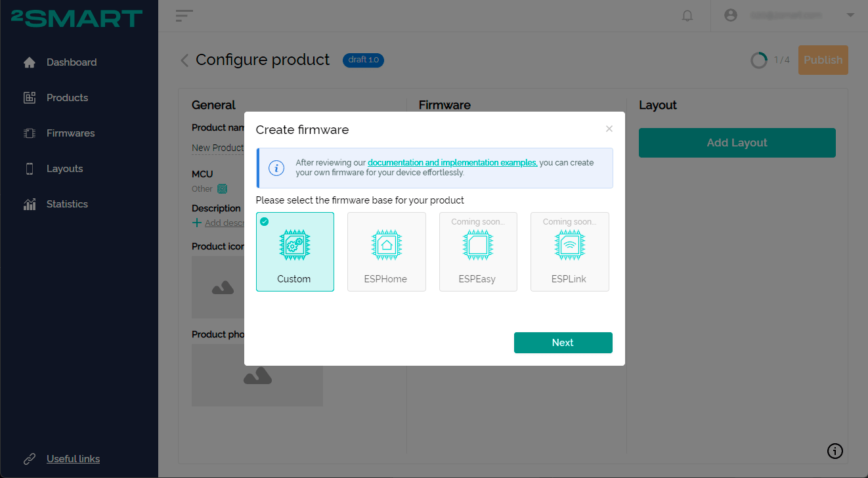The width and height of the screenshot is (868, 478).
Task: Click the Products grid icon
Action: [x=30, y=98]
